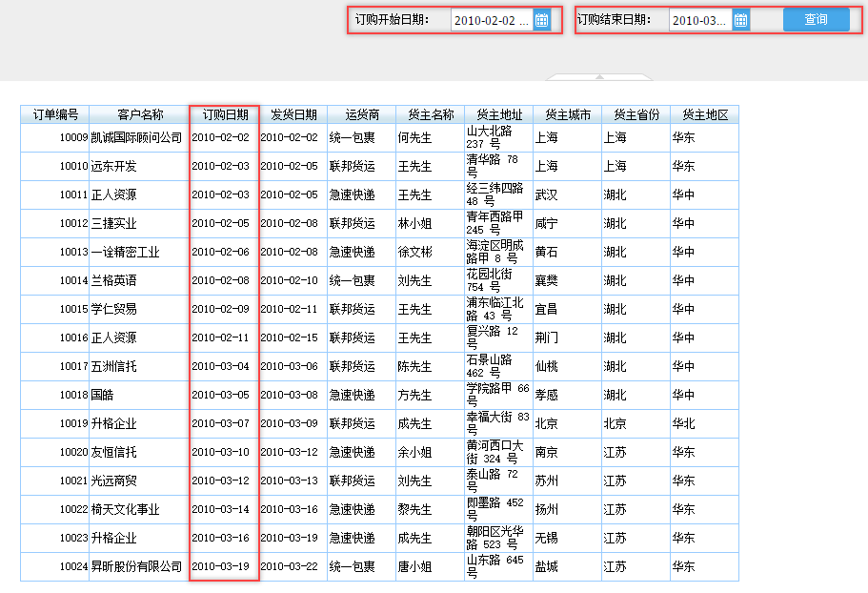Select city 盐城 cell
The width and height of the screenshot is (868, 593).
tap(568, 566)
